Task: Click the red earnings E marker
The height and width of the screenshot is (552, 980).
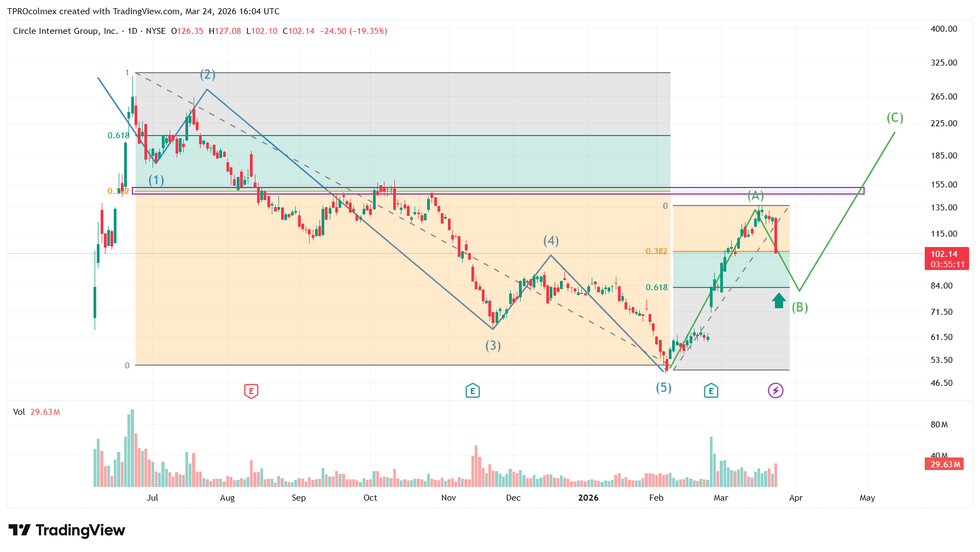Action: pos(251,391)
